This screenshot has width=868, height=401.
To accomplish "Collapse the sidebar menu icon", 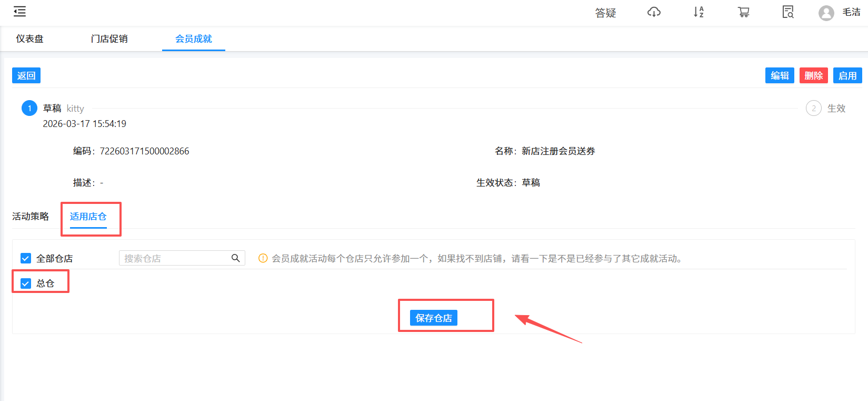I will click(19, 12).
